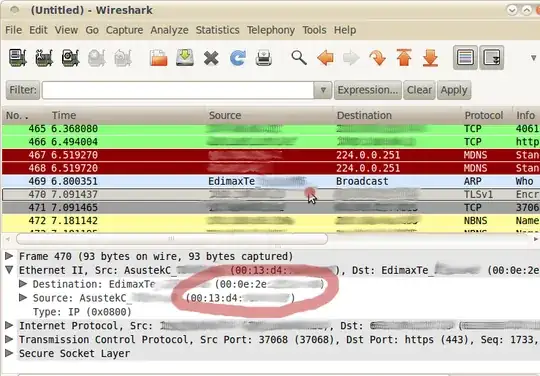Image resolution: width=540 pixels, height=376 pixels.
Task: Jump to the first packet icon
Action: coord(404,57)
